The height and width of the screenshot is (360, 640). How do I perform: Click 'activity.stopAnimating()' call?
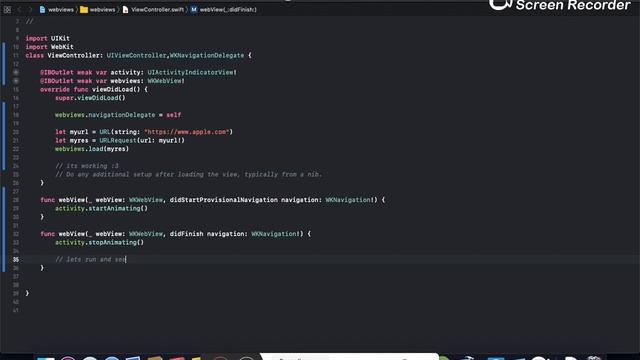99,242
